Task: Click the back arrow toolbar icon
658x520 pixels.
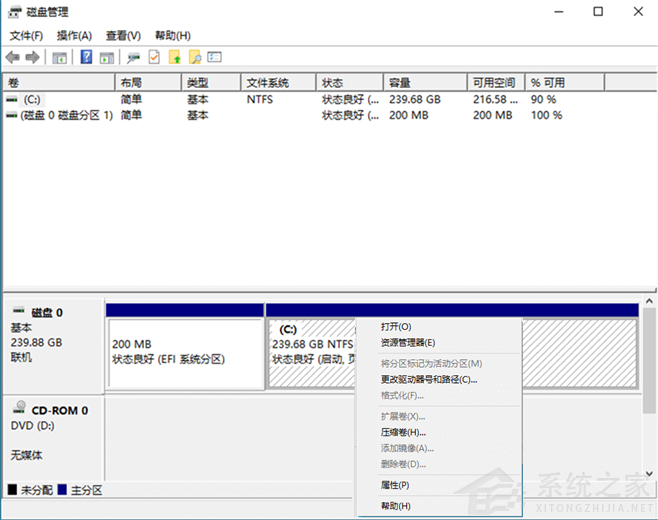Action: pyautogui.click(x=12, y=57)
